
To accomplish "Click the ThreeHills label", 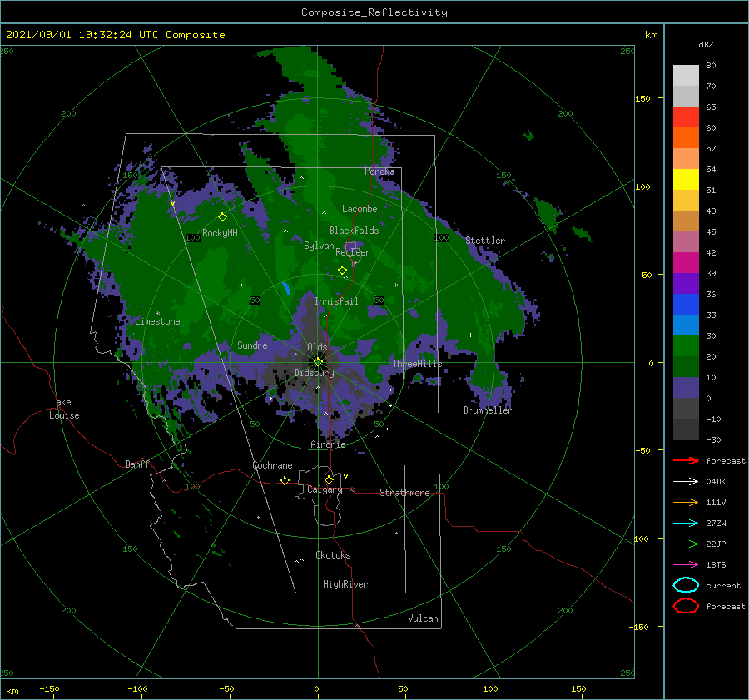I will [x=418, y=364].
